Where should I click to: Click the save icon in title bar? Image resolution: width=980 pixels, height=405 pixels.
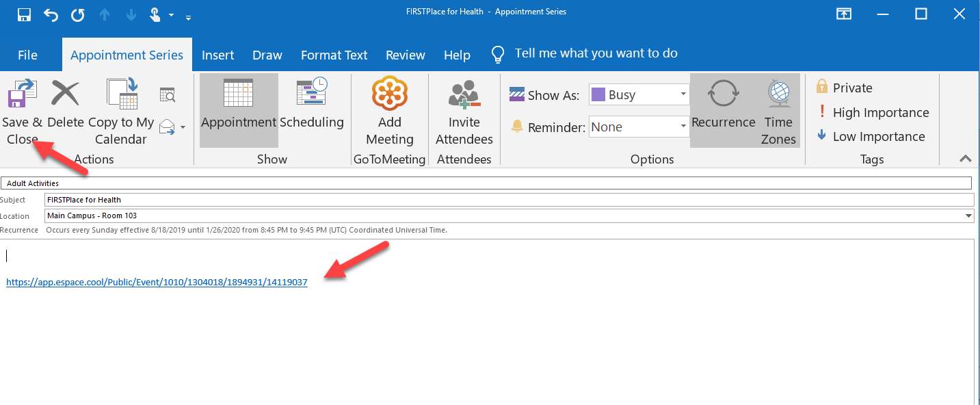(x=24, y=14)
